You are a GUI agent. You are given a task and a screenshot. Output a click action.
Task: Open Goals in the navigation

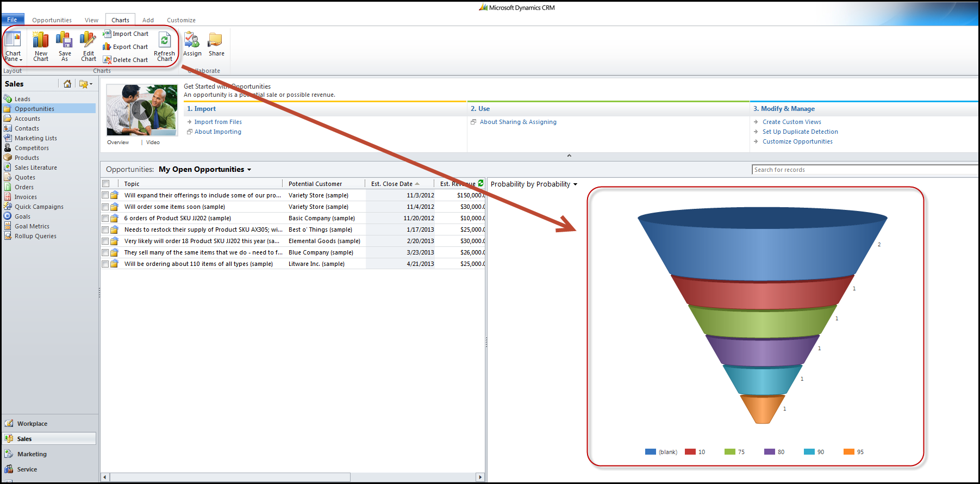[x=22, y=216]
